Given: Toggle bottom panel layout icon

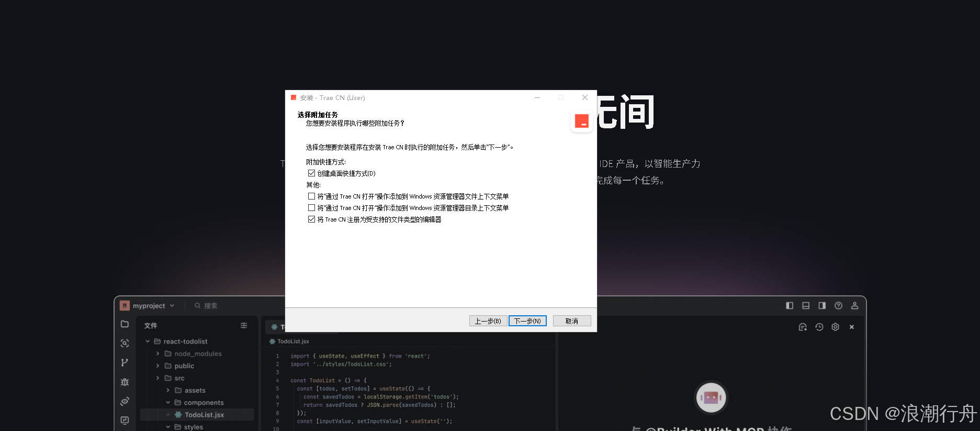Looking at the screenshot, I should [x=806, y=306].
